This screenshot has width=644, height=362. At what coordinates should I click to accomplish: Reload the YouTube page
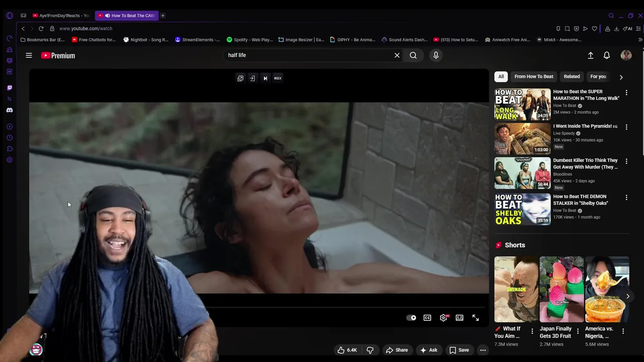click(41, 29)
